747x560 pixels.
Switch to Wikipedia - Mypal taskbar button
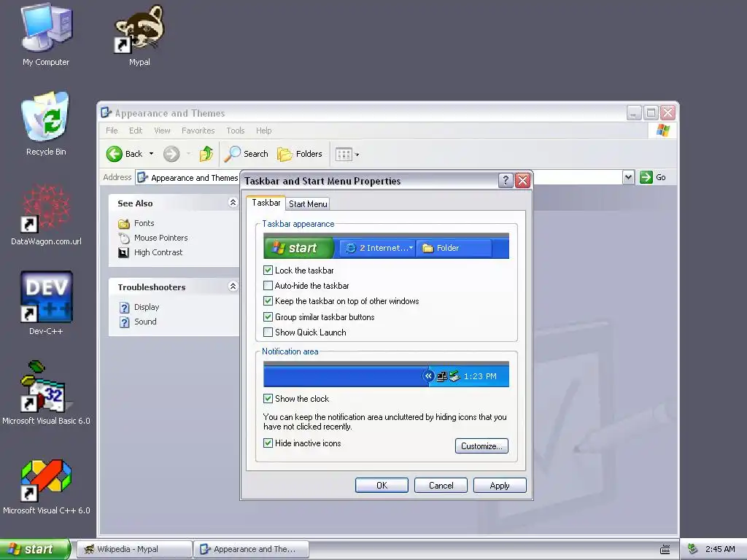coord(134,549)
